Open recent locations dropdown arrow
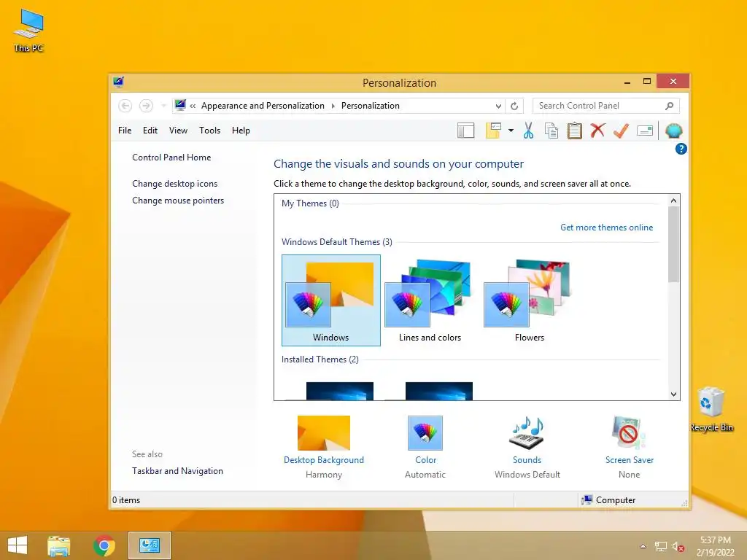Image resolution: width=747 pixels, height=560 pixels. [x=163, y=106]
